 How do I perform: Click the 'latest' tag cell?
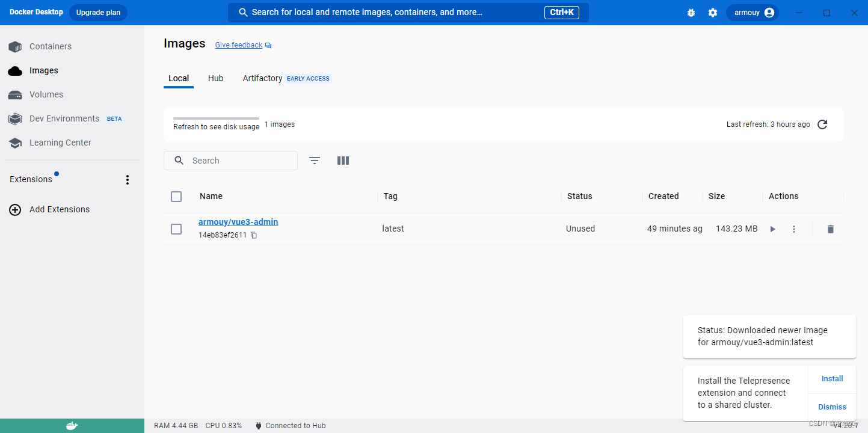tap(393, 229)
